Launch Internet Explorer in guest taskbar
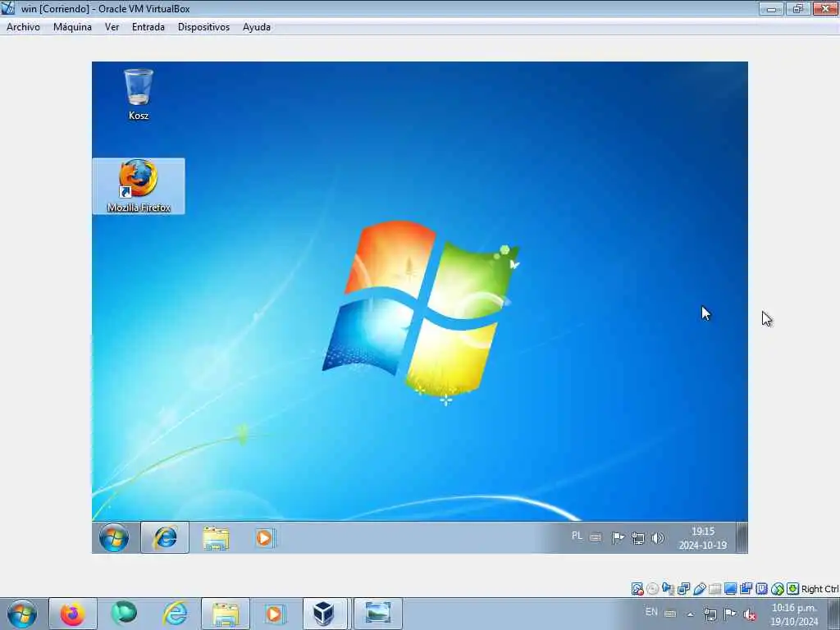 tap(165, 537)
